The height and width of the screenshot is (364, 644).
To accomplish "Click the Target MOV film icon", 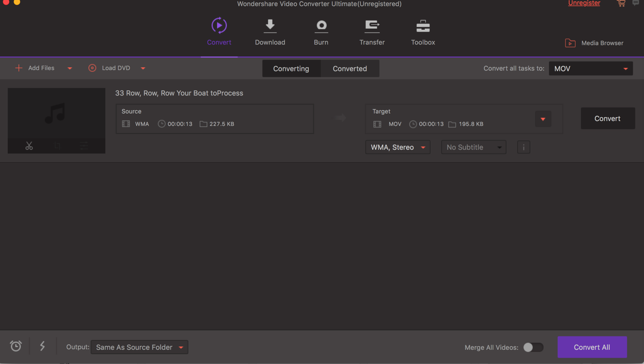I will [377, 124].
